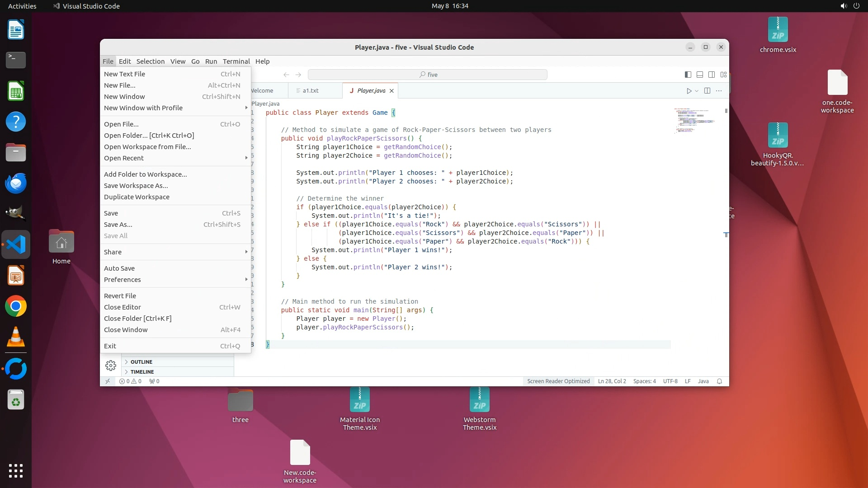Toggle Primary Side Bar layout icon
The image size is (868, 488).
click(x=688, y=75)
